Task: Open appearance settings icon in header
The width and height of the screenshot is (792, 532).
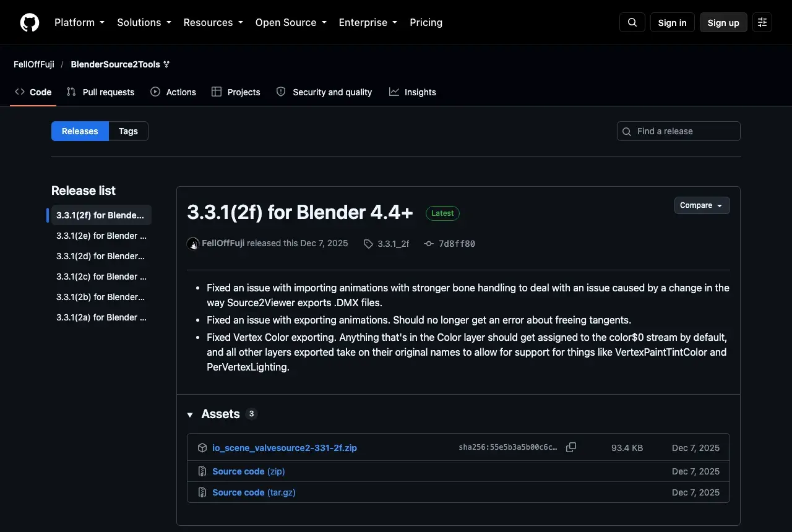Action: point(762,23)
